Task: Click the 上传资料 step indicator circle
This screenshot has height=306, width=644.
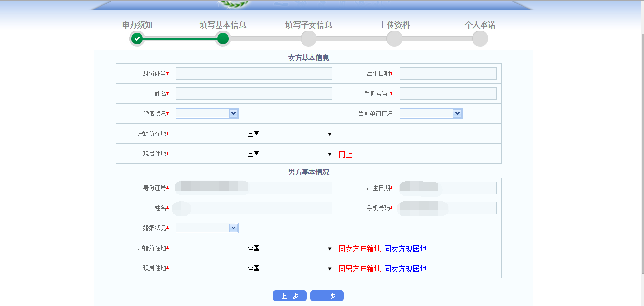Action: point(394,38)
